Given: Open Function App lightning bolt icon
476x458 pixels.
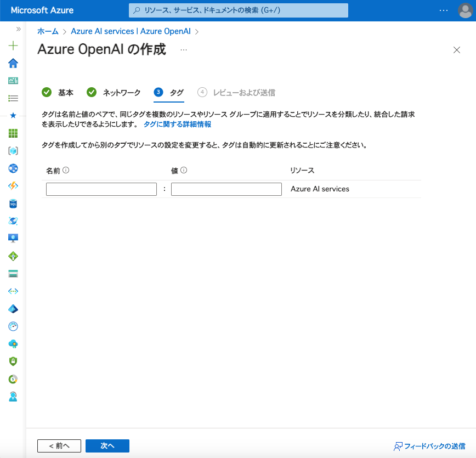Looking at the screenshot, I should (x=13, y=186).
